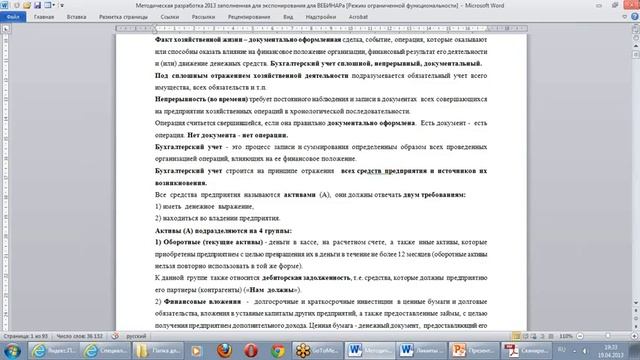Image resolution: width=640 pixels, height=360 pixels.
Task: Switch to Draft view
Action: point(551,336)
